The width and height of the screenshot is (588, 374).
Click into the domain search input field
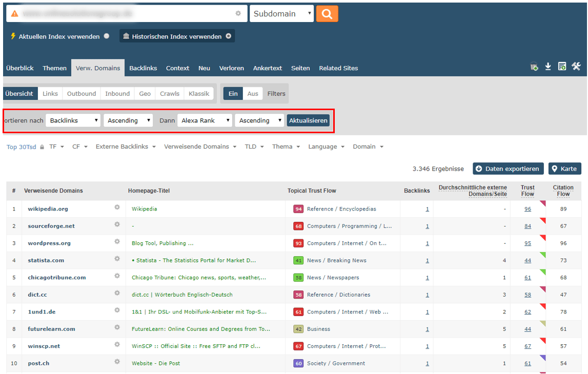tap(126, 14)
